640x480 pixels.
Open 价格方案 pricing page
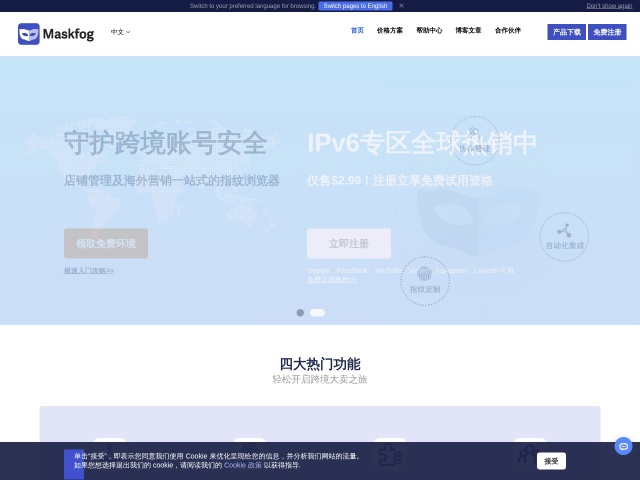pyautogui.click(x=390, y=30)
